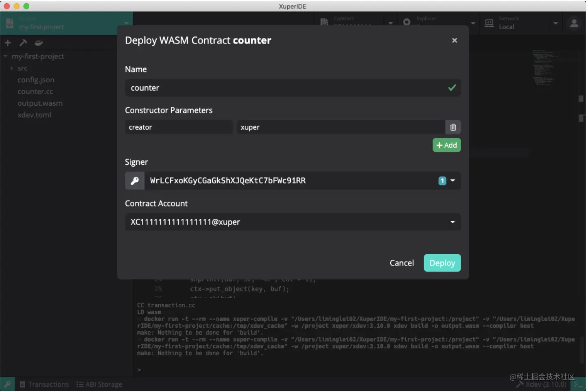The height and width of the screenshot is (392, 586).
Task: Click the hammer build icon
Action: click(x=23, y=43)
